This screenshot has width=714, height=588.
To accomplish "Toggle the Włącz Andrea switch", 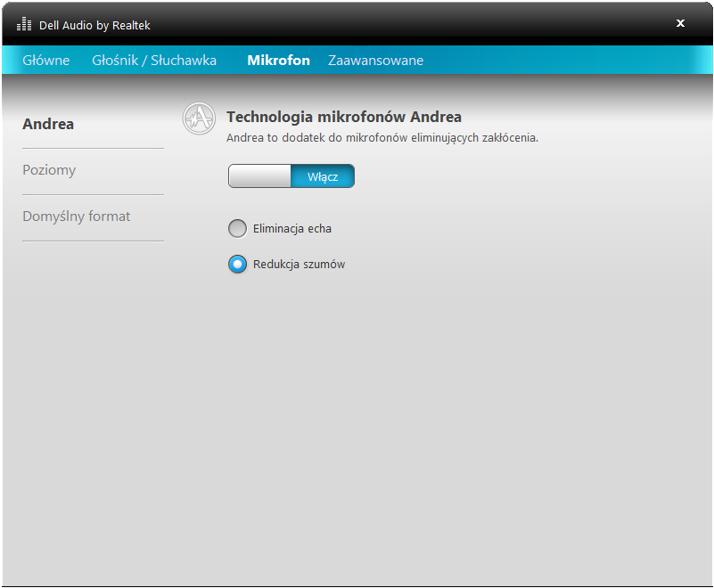I will coord(291,176).
